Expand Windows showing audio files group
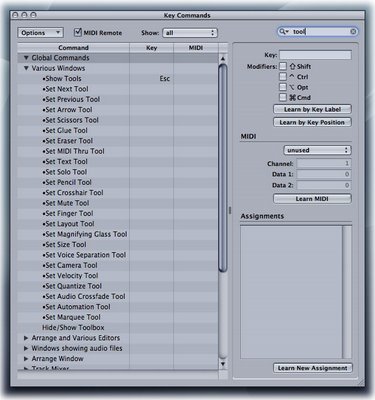Viewport: 375px width, 400px height. 26,348
